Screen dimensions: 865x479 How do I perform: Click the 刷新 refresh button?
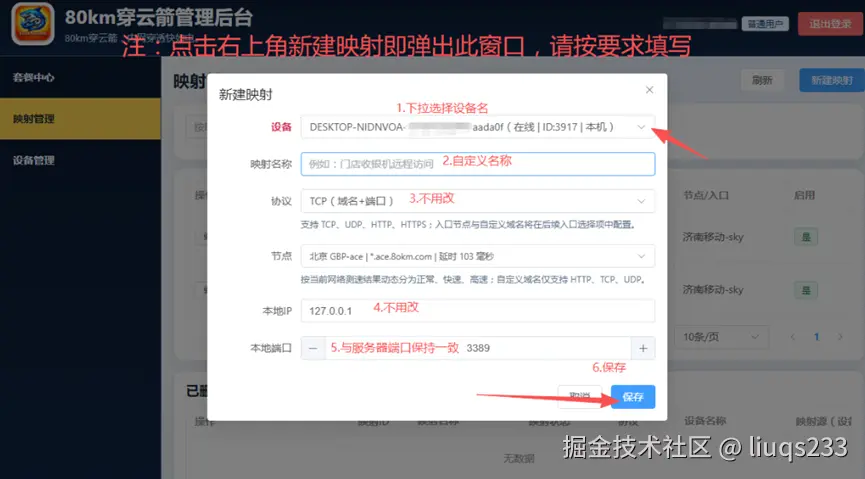pos(762,81)
